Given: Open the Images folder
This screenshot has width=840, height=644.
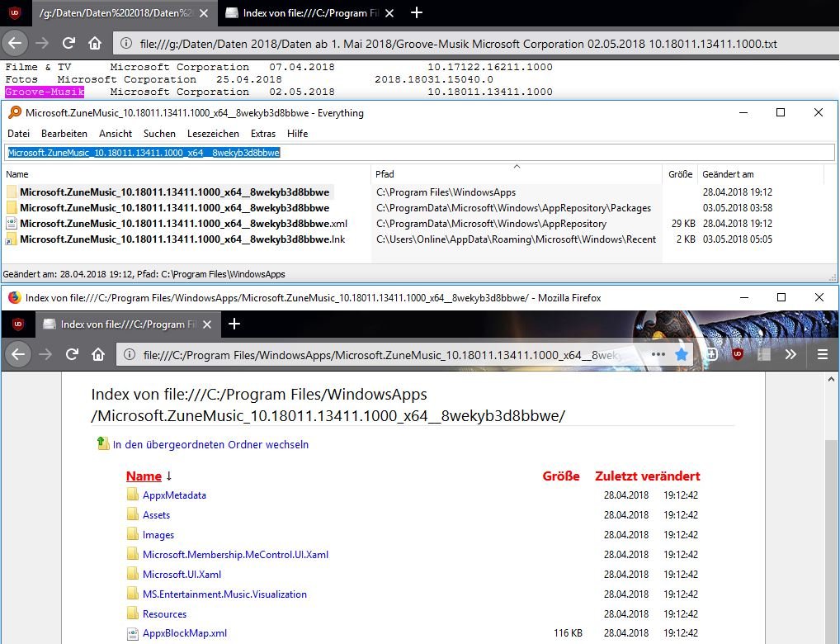Looking at the screenshot, I should [x=158, y=535].
